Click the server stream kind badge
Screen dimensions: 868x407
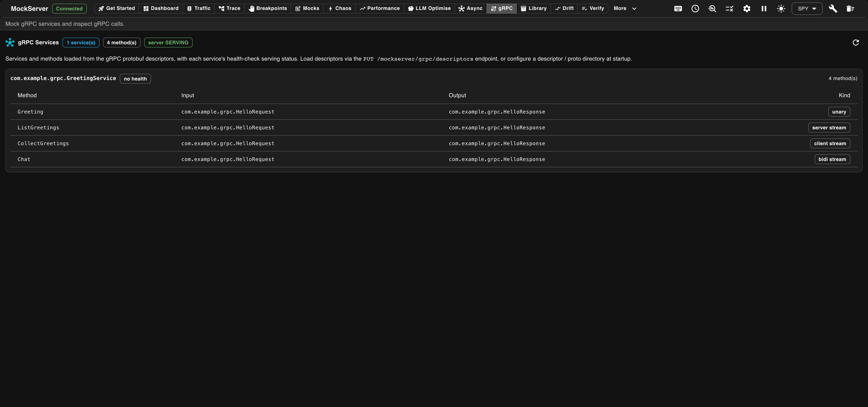(829, 128)
